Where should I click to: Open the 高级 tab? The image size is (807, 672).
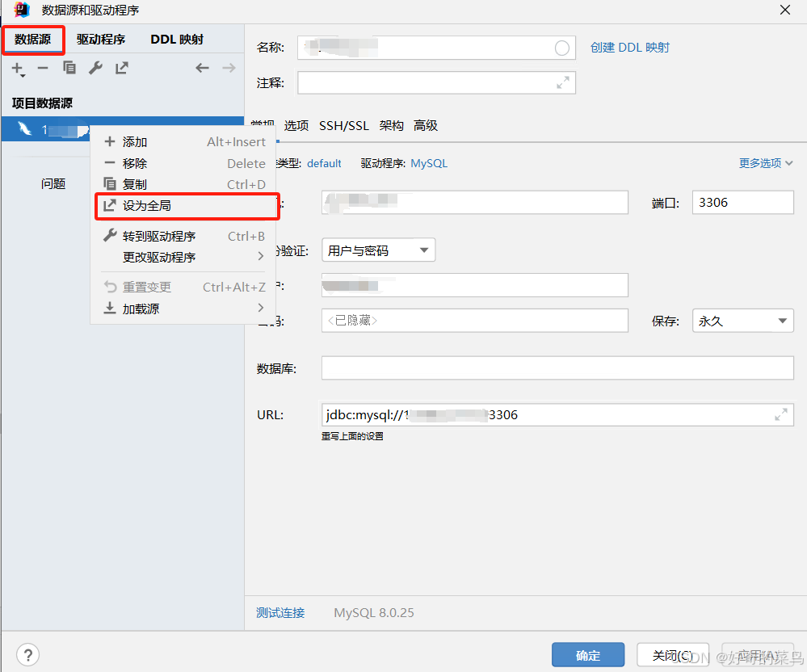click(426, 125)
